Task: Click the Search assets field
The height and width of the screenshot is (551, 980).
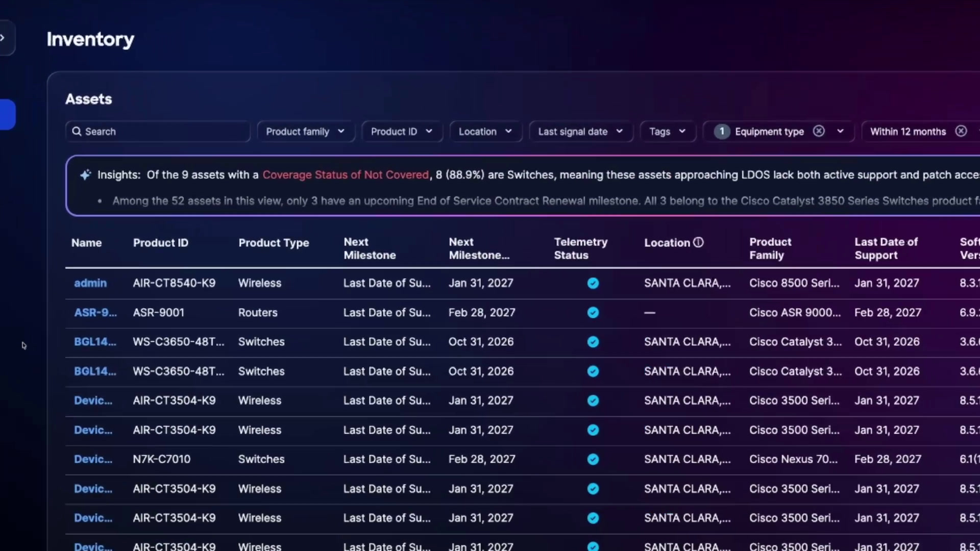Action: tap(158, 132)
